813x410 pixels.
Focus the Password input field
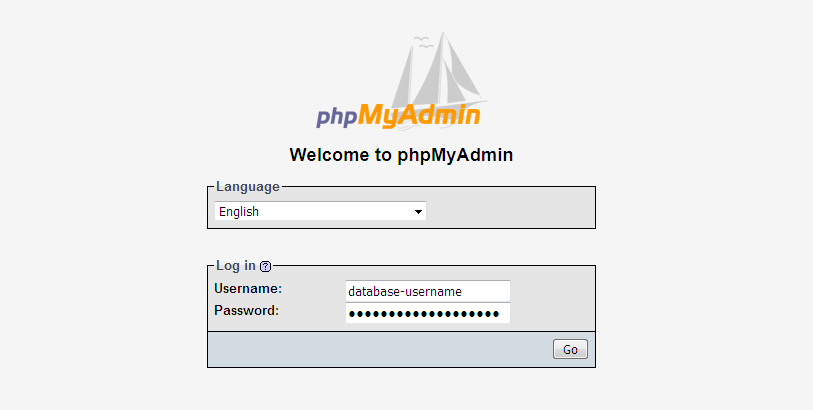pyautogui.click(x=428, y=313)
